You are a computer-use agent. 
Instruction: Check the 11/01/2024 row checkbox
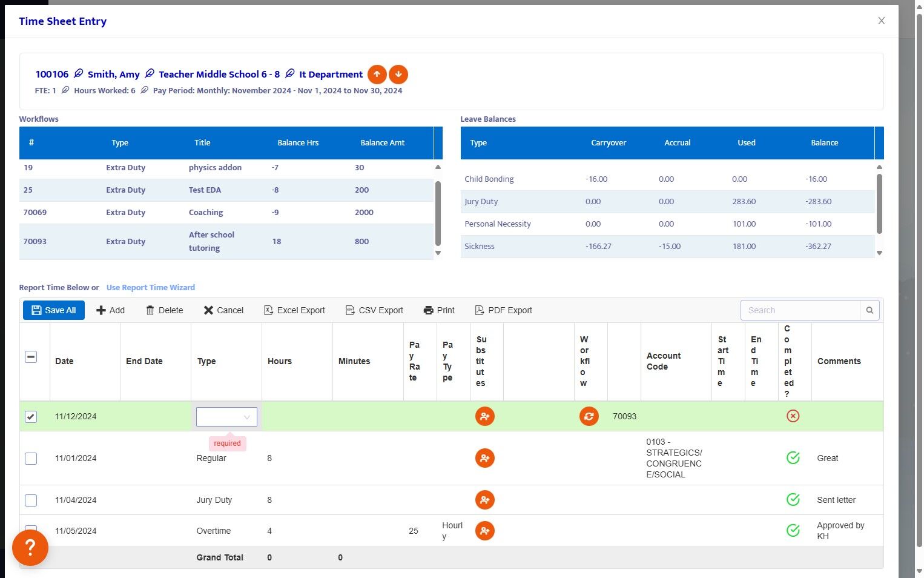pyautogui.click(x=31, y=459)
